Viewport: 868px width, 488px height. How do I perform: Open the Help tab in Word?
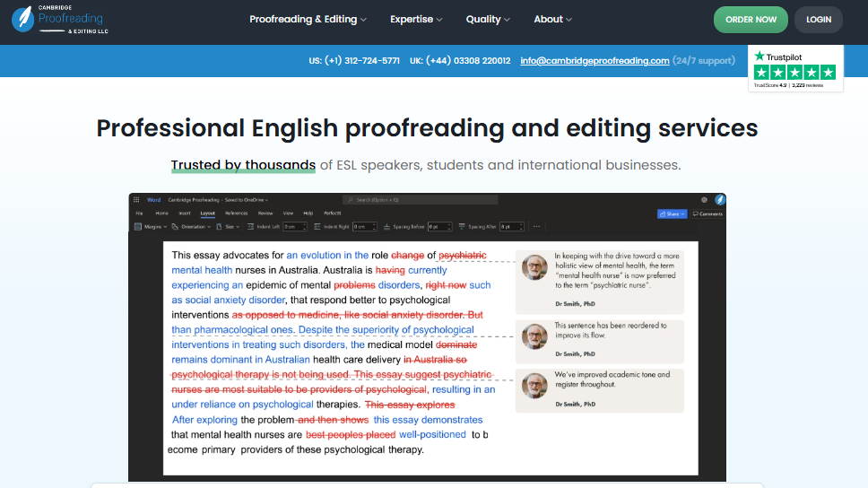click(x=308, y=213)
